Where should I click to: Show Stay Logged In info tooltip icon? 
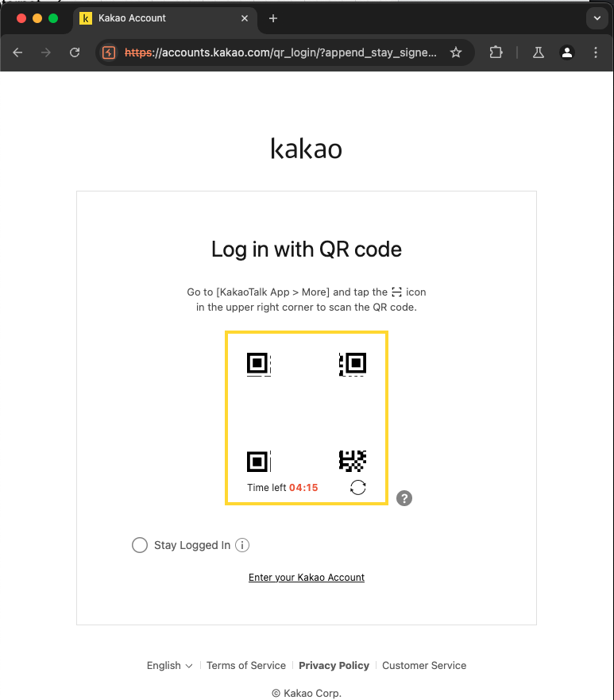coord(242,545)
